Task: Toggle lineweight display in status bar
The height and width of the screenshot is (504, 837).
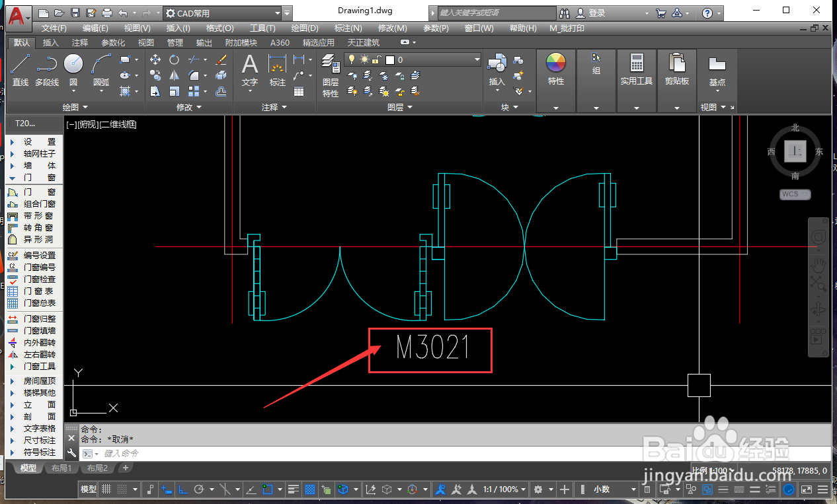Action: [x=295, y=489]
